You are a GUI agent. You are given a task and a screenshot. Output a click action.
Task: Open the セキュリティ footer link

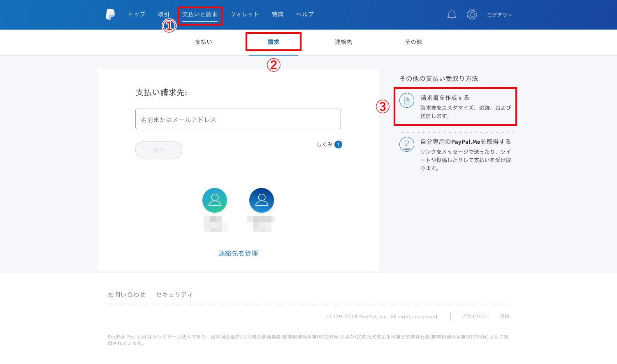174,294
